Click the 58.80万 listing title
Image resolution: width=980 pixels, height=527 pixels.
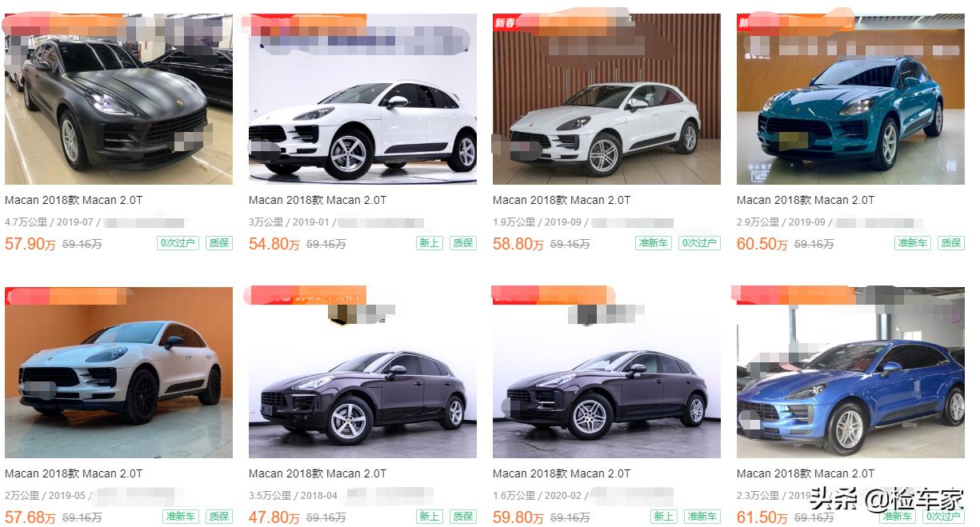click(x=562, y=200)
